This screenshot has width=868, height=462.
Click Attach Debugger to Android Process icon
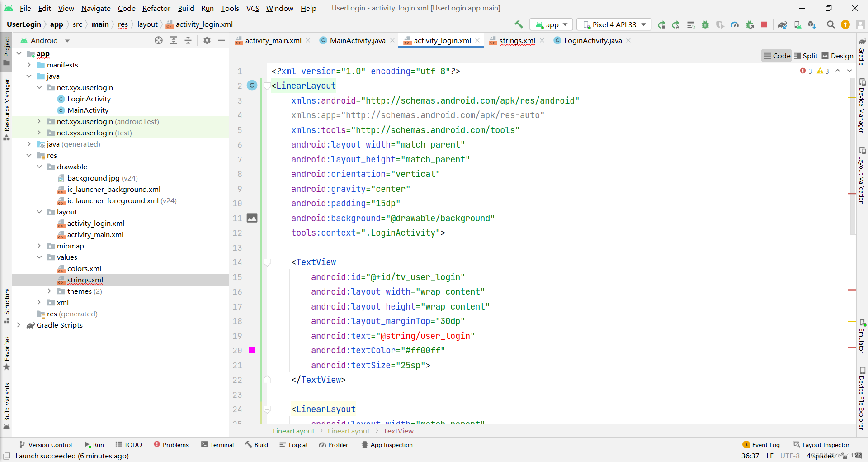point(750,24)
